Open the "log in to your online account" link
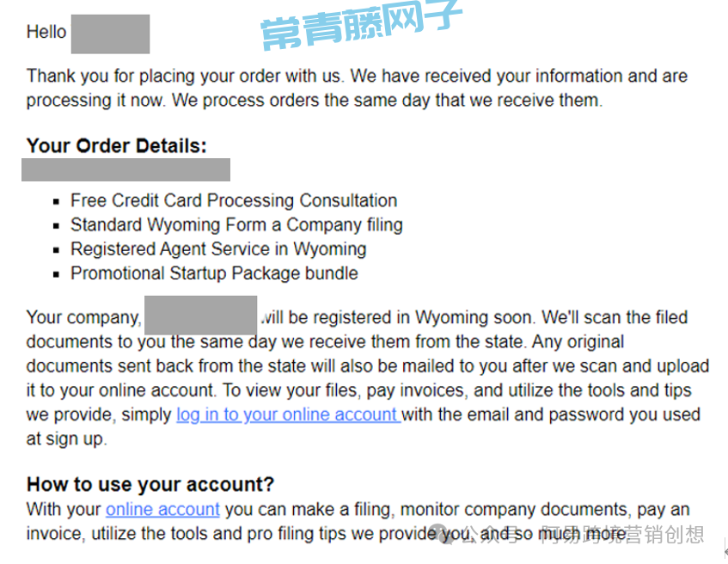The width and height of the screenshot is (728, 564). click(287, 414)
